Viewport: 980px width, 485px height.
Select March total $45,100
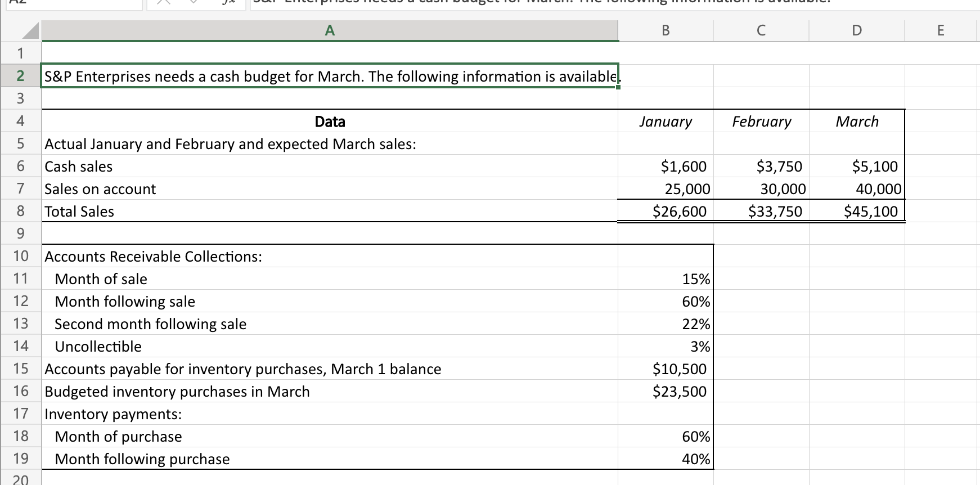[857, 211]
